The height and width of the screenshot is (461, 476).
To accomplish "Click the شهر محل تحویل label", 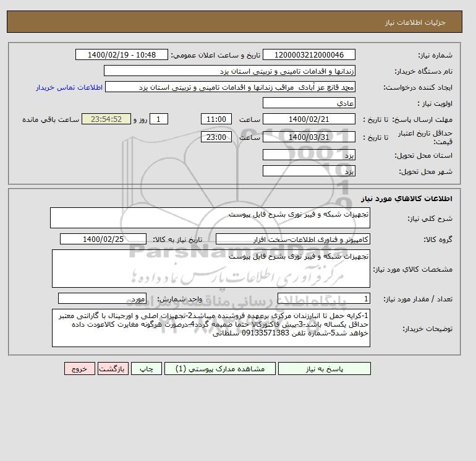I will click(425, 171).
